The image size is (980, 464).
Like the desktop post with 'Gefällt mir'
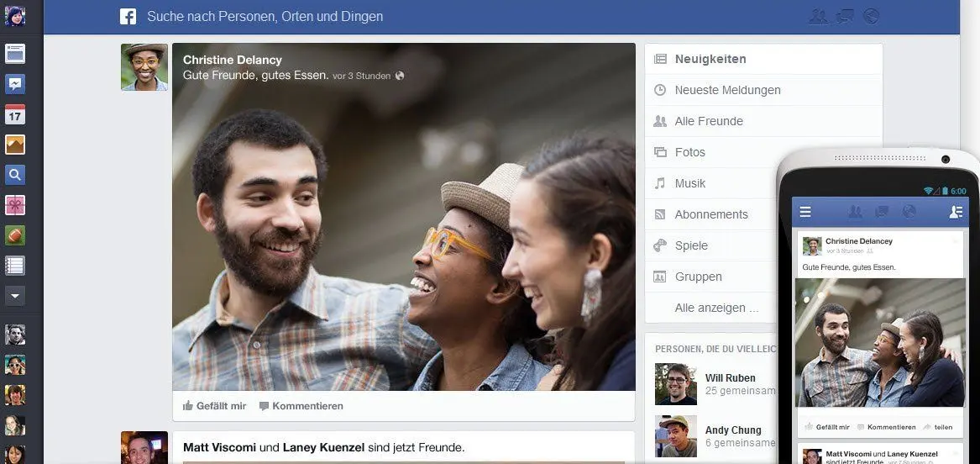pos(214,406)
